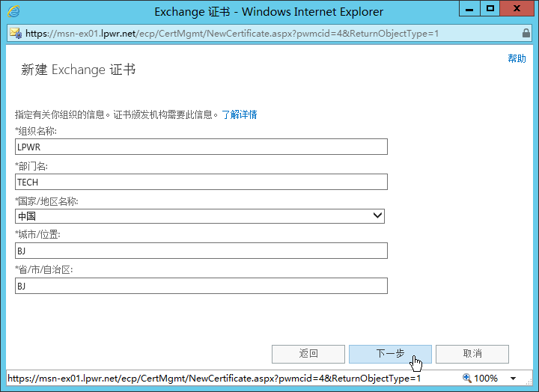
Task: Click the 取消 button
Action: tap(472, 354)
